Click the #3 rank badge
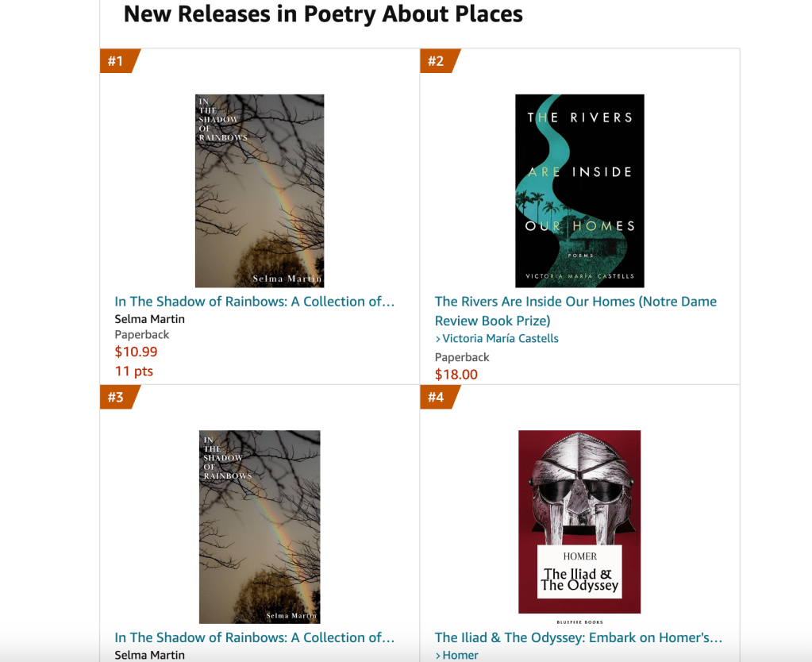The image size is (812, 662). pos(117,397)
